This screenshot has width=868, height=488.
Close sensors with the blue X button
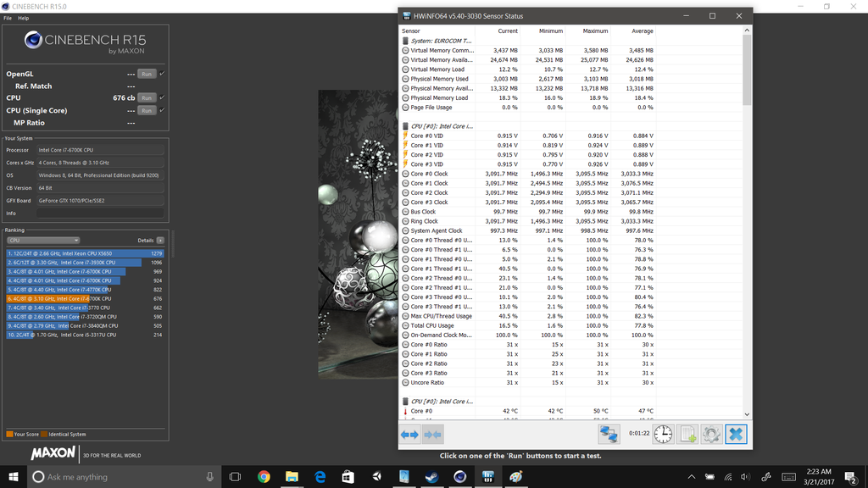[x=736, y=435]
